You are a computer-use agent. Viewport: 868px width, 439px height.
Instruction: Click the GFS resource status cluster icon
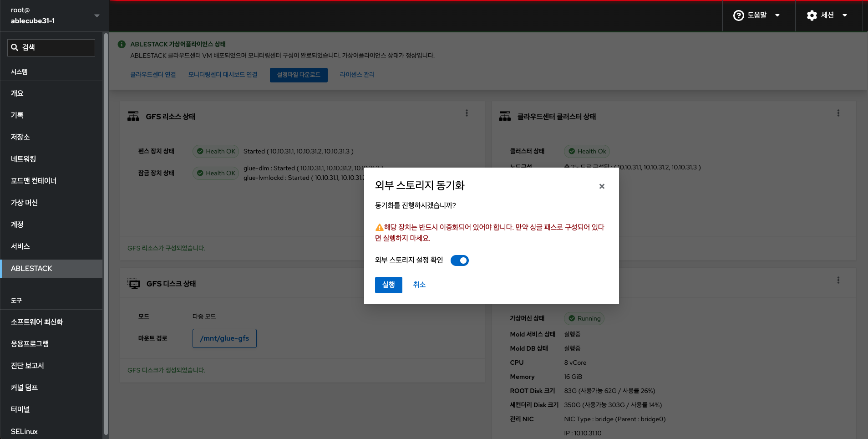(x=133, y=116)
